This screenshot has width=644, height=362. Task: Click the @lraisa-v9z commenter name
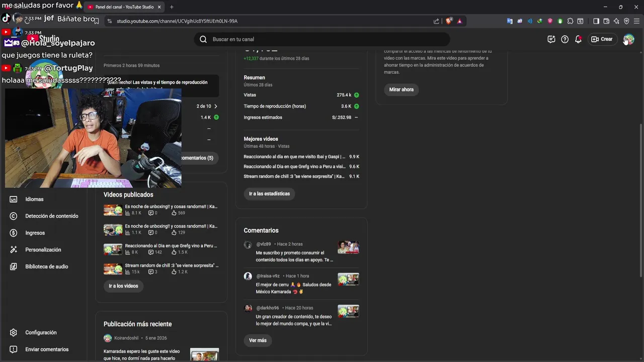268,276
